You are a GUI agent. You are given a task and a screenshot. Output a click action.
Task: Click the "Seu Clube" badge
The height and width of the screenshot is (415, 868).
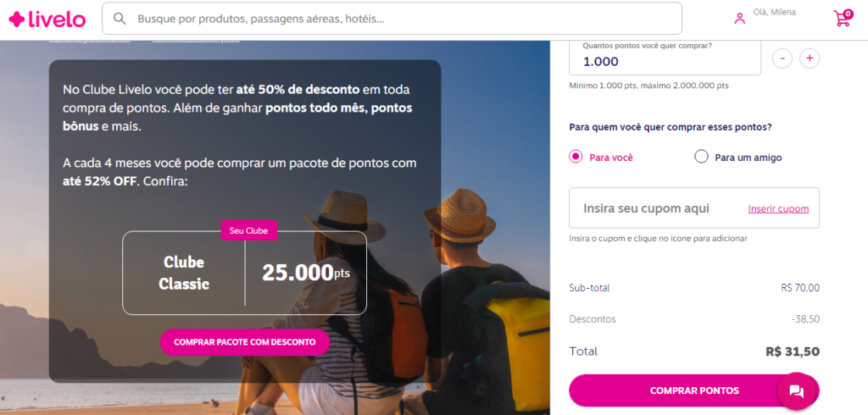[248, 230]
